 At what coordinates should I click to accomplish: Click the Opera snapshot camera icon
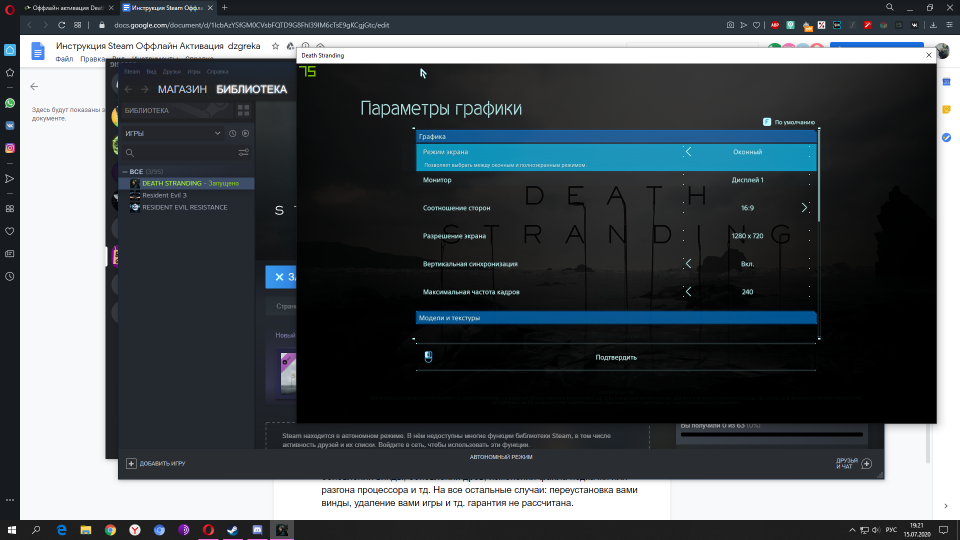[730, 25]
